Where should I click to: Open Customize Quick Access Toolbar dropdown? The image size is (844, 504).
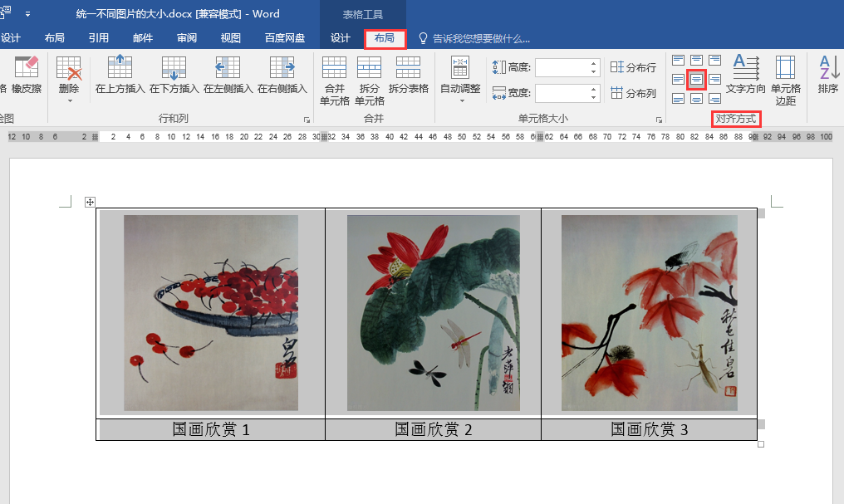pos(27,14)
